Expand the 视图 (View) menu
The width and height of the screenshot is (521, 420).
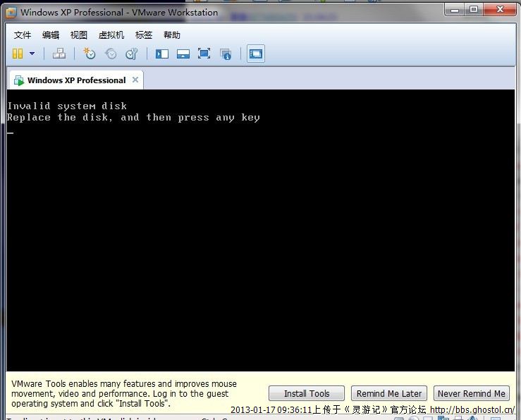click(x=79, y=35)
